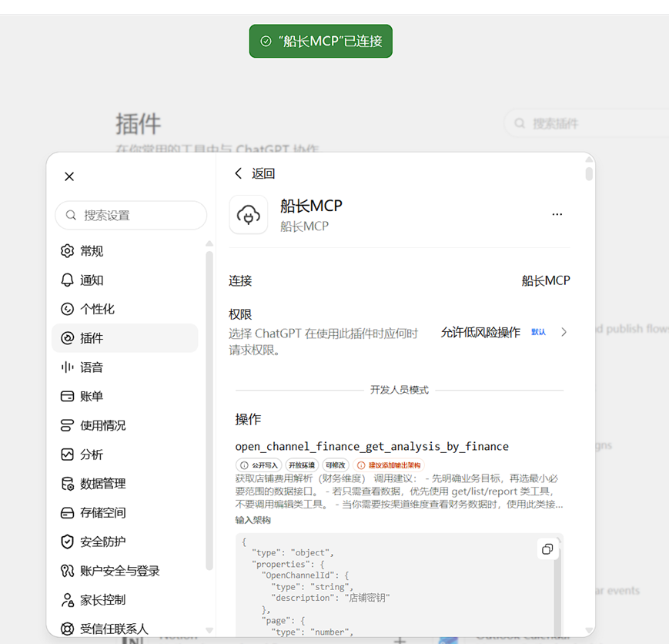This screenshot has width=669, height=644.
Task: Click the “船长MCP”已连接 toast notification
Action: (321, 41)
